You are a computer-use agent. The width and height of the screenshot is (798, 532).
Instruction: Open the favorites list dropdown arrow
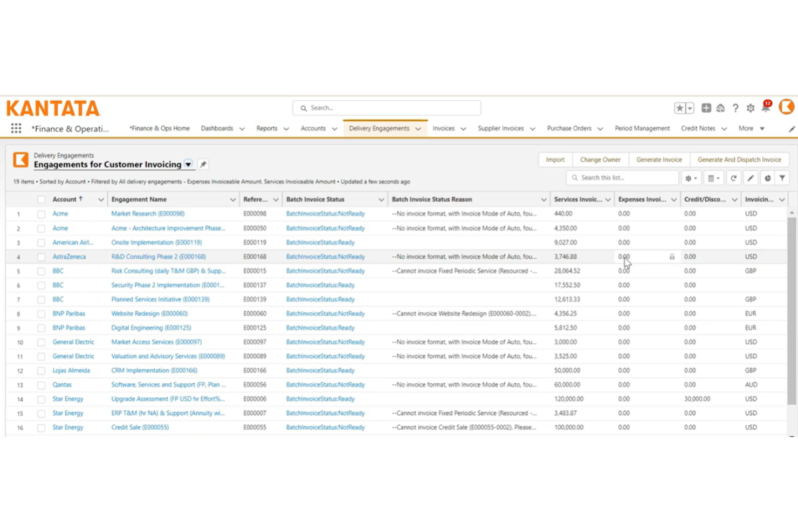point(690,108)
